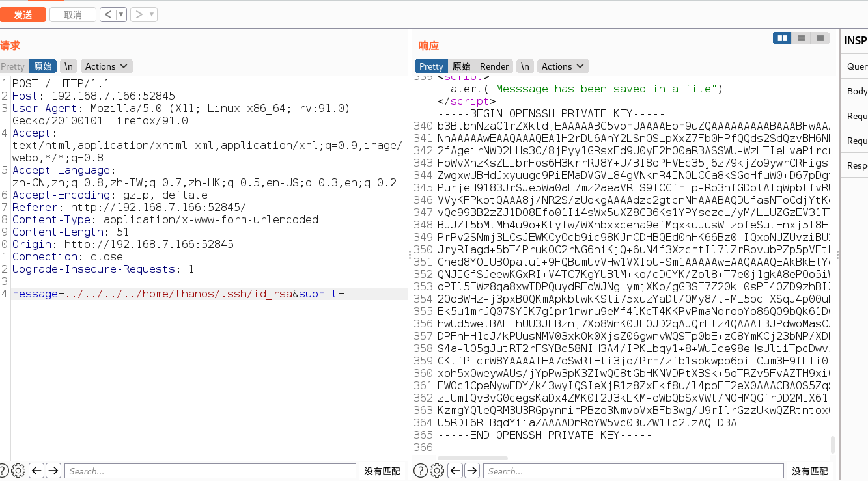Click the orange 发送 (Send) button

(x=23, y=14)
